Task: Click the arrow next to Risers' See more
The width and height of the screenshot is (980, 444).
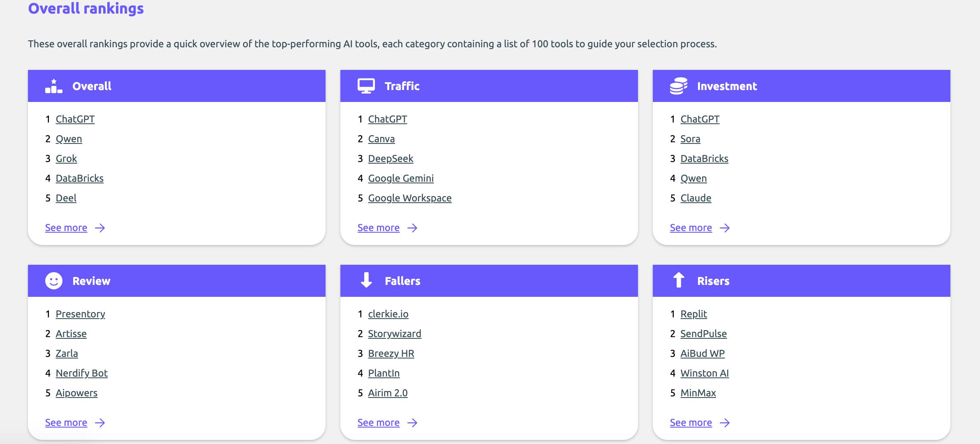Action: [725, 423]
